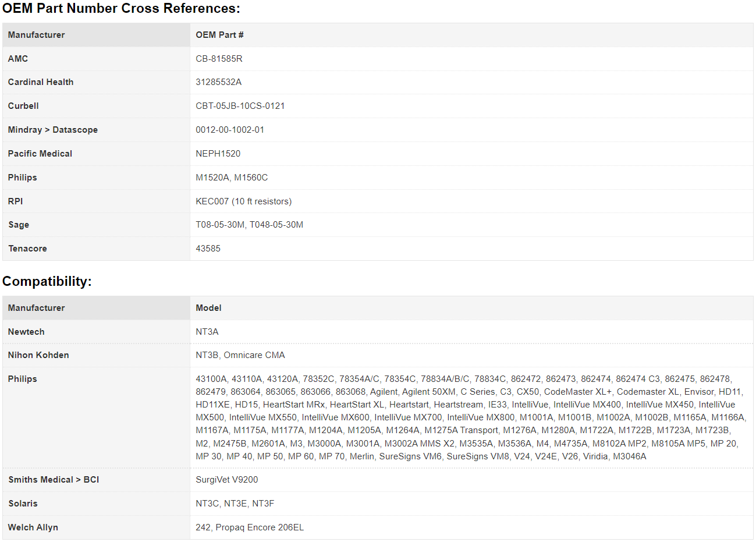This screenshot has height=542, width=756.
Task: Select the RPI manufacturer cell
Action: [96, 201]
